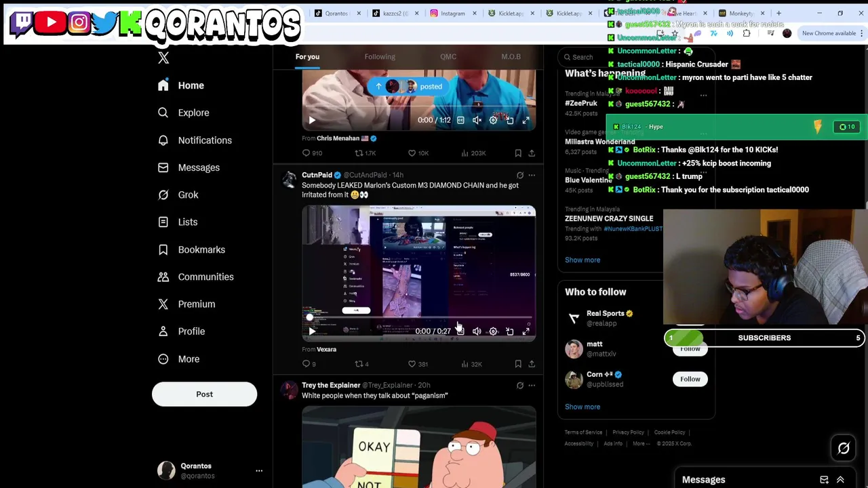Toggle captions on the Chris Menahan video
The height and width of the screenshot is (488, 868).
(x=460, y=120)
